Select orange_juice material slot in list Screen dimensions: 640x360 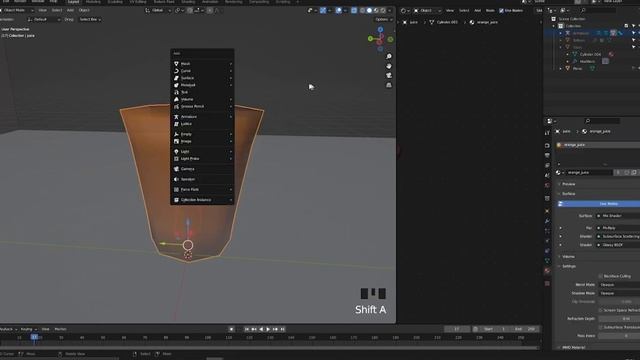[598, 145]
